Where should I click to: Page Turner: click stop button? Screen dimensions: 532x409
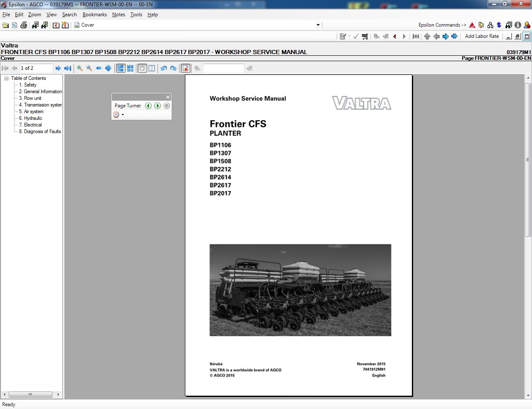[x=167, y=106]
